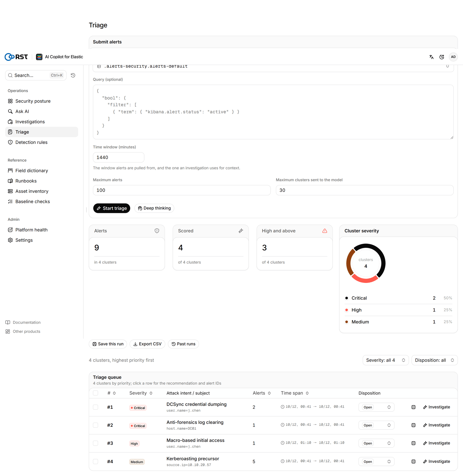Open Detection rules section
The image size is (463, 476).
pos(41,142)
